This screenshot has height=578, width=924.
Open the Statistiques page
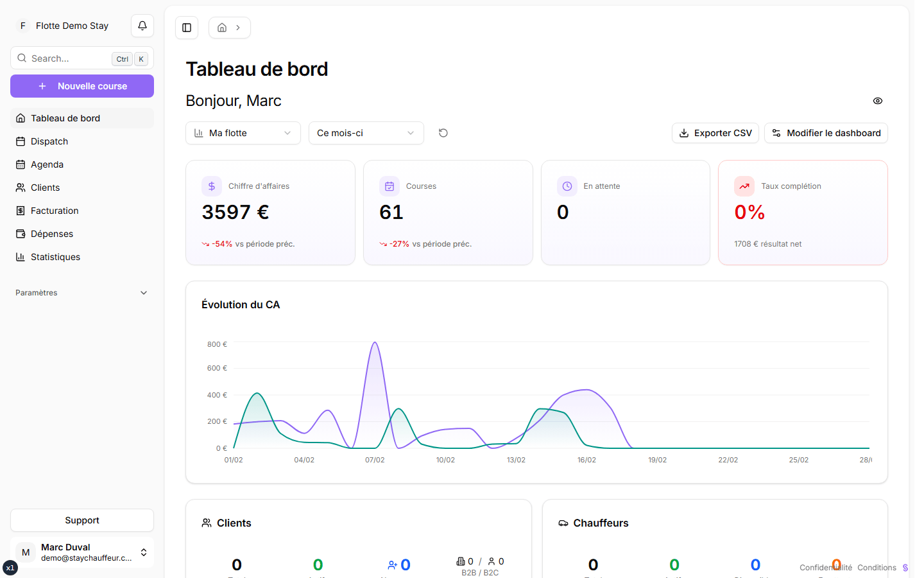(55, 257)
